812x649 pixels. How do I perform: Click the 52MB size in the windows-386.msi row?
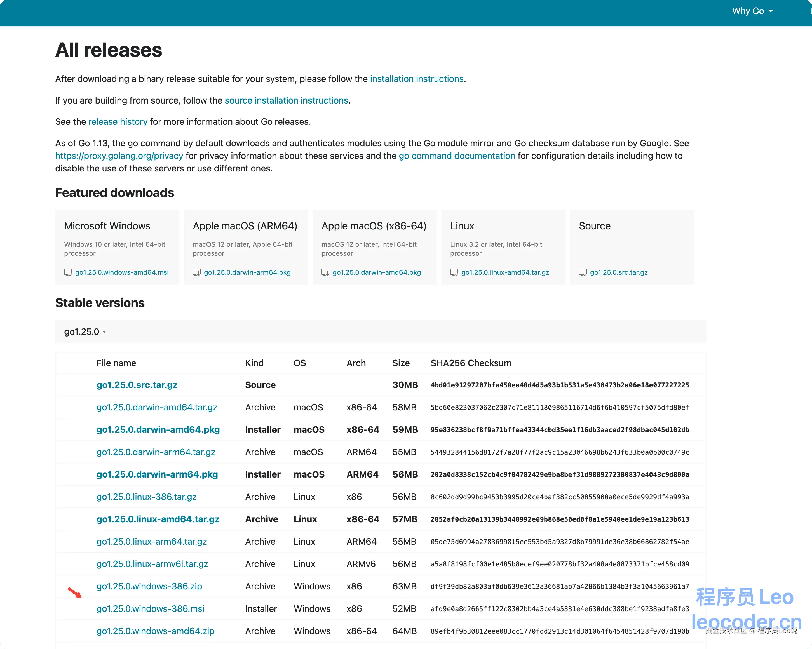[x=405, y=609]
